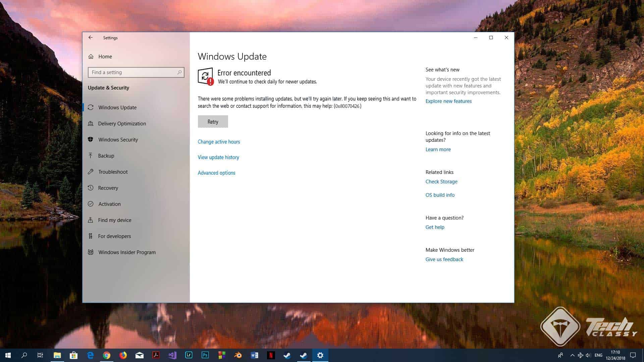
Task: Show hidden system tray icons chevron
Action: (x=572, y=355)
